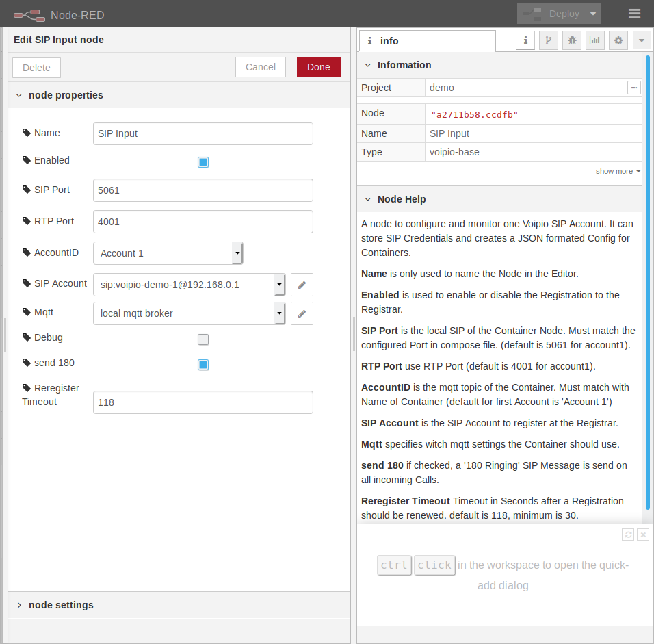Select the info tab
Image resolution: width=654 pixels, height=644 pixels.
[427, 41]
